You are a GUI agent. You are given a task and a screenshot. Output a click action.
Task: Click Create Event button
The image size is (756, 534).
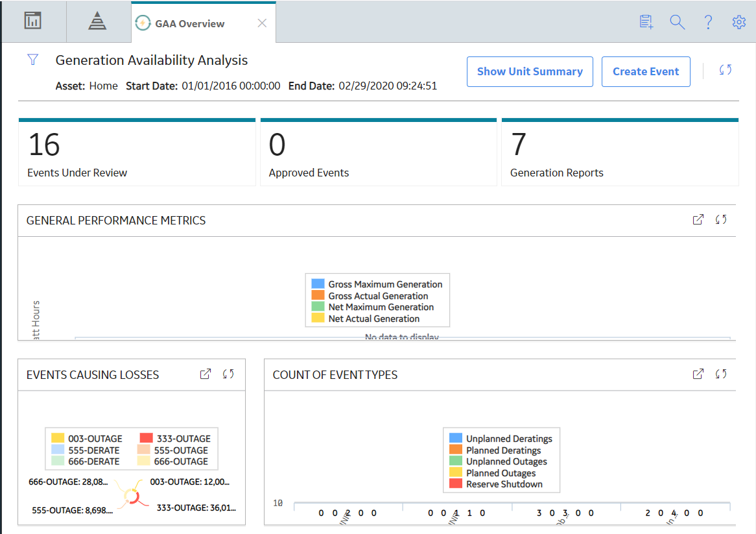click(646, 72)
